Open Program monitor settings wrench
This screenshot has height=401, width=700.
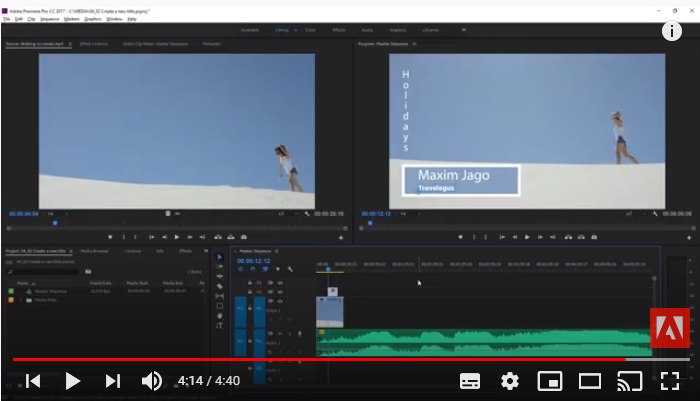(x=655, y=214)
